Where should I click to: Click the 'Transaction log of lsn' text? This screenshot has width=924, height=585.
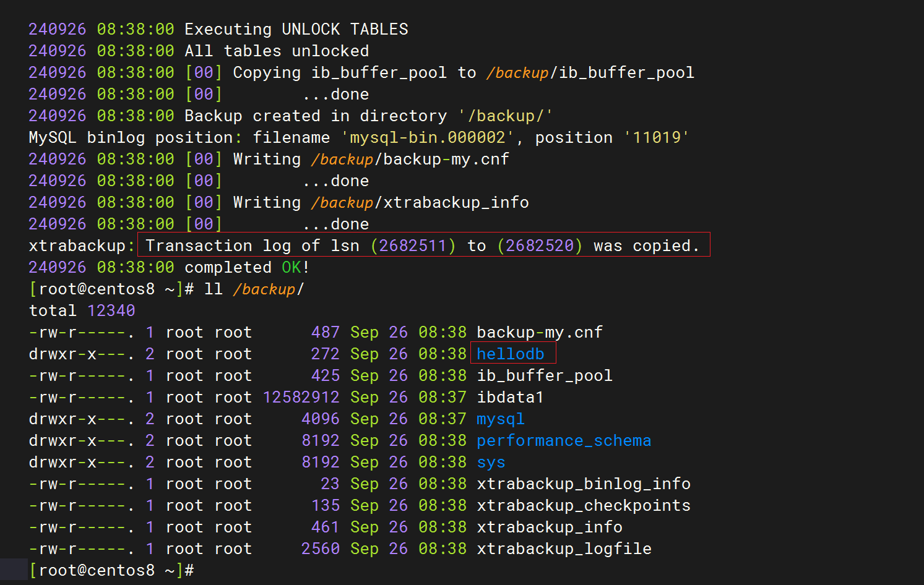tap(253, 246)
